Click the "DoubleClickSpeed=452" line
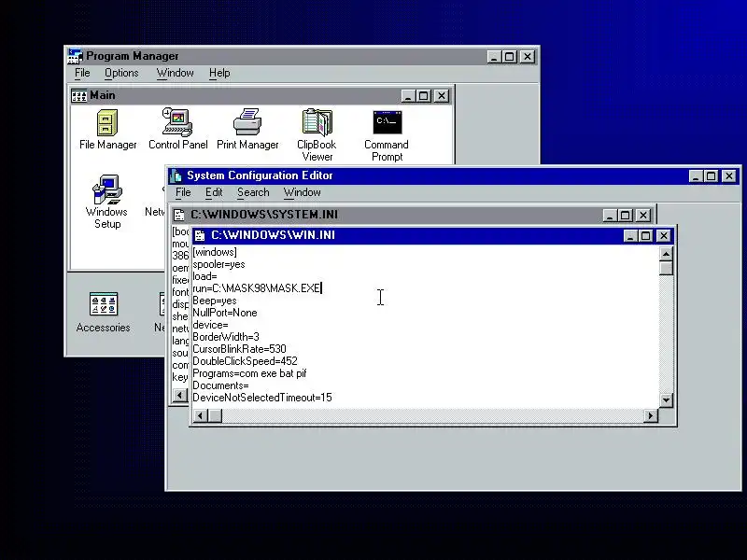The width and height of the screenshot is (747, 560). 245,361
